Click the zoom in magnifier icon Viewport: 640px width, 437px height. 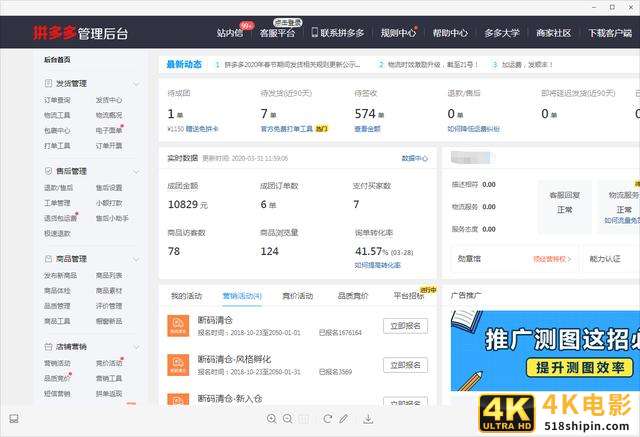pyautogui.click(x=271, y=419)
